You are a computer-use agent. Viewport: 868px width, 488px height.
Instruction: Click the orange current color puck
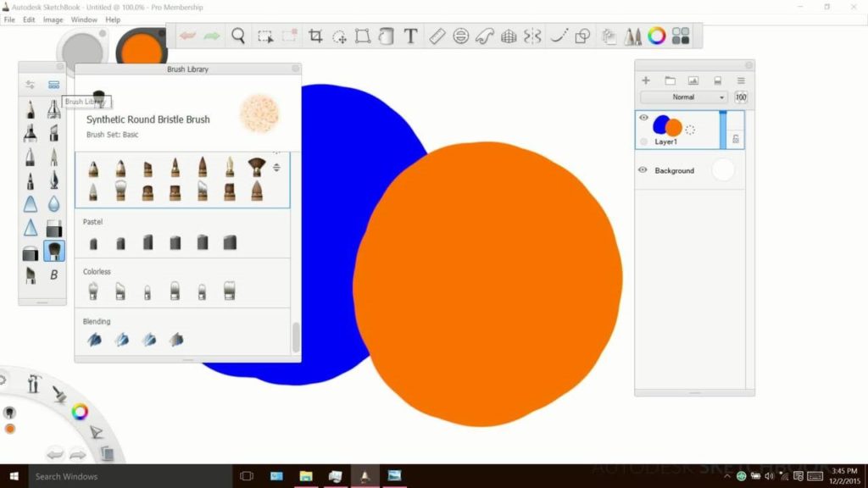[x=142, y=50]
